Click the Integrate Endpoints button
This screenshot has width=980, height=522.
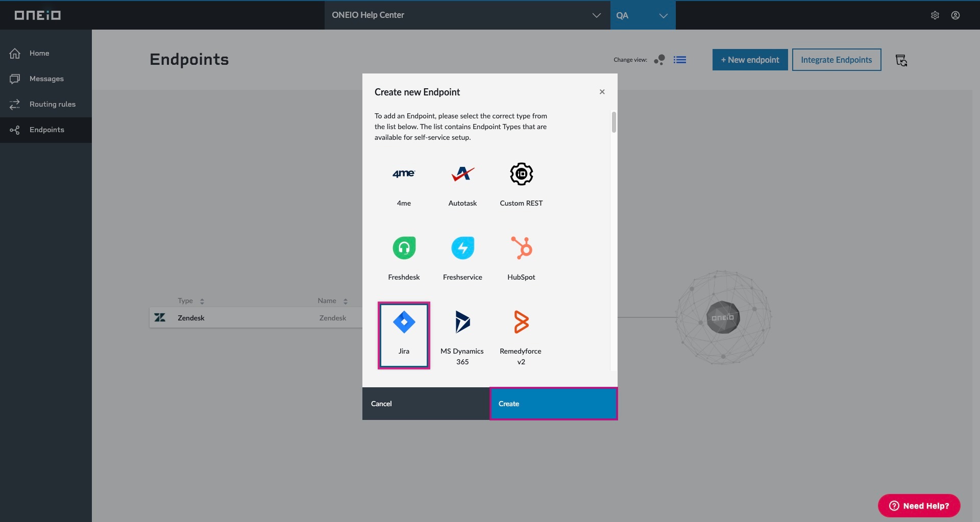837,60
